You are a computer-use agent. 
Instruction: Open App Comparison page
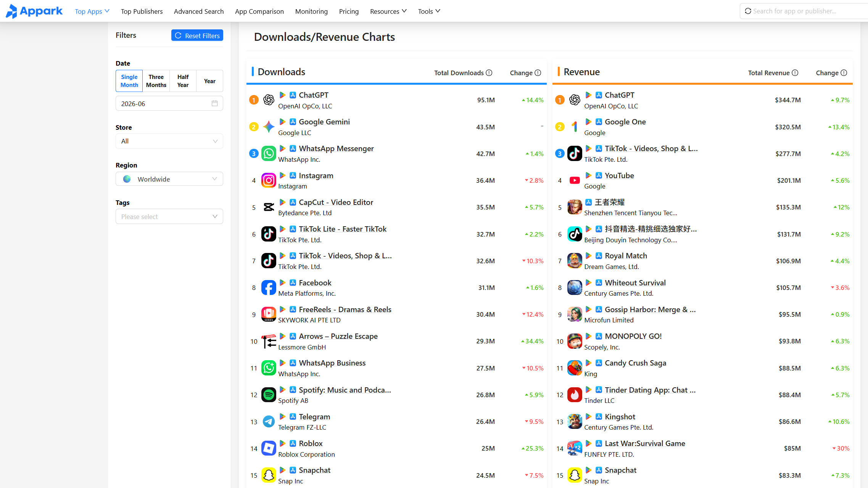pyautogui.click(x=259, y=11)
